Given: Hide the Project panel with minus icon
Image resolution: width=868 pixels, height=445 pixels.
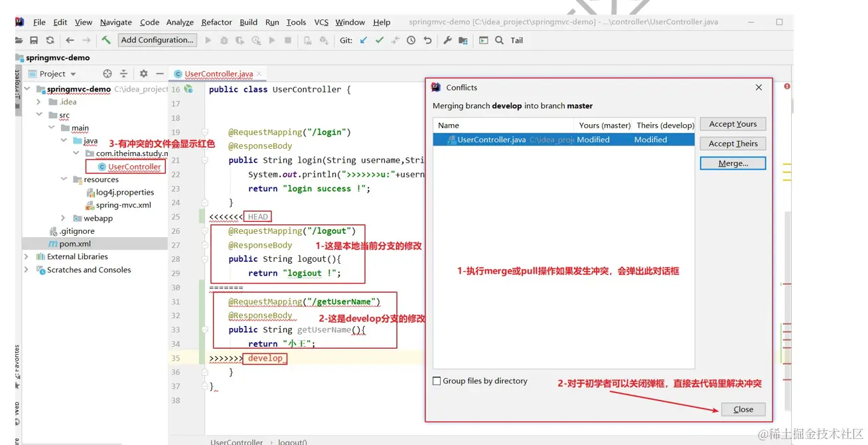Looking at the screenshot, I should (x=160, y=74).
